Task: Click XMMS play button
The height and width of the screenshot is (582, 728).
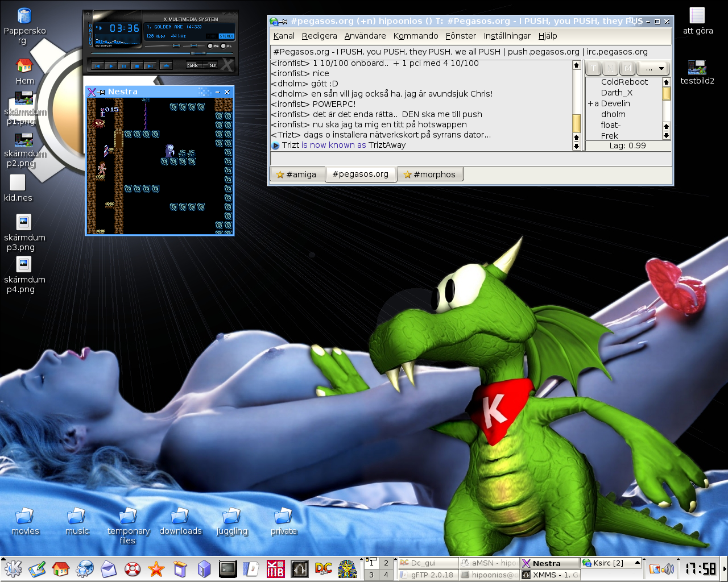Action: click(111, 66)
